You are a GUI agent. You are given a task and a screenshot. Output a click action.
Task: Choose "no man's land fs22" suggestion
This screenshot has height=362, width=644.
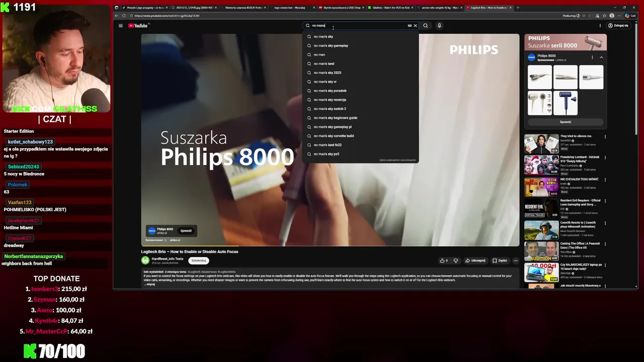click(360, 145)
